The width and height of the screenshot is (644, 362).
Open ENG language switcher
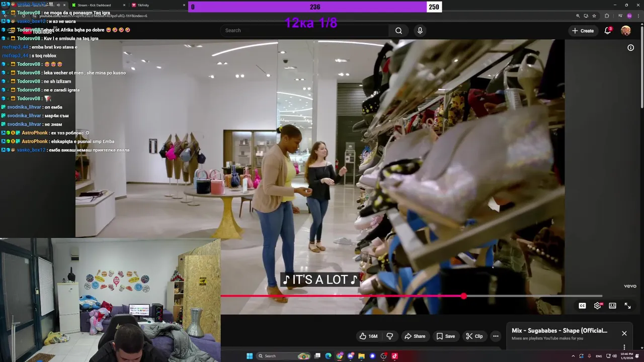coord(599,356)
